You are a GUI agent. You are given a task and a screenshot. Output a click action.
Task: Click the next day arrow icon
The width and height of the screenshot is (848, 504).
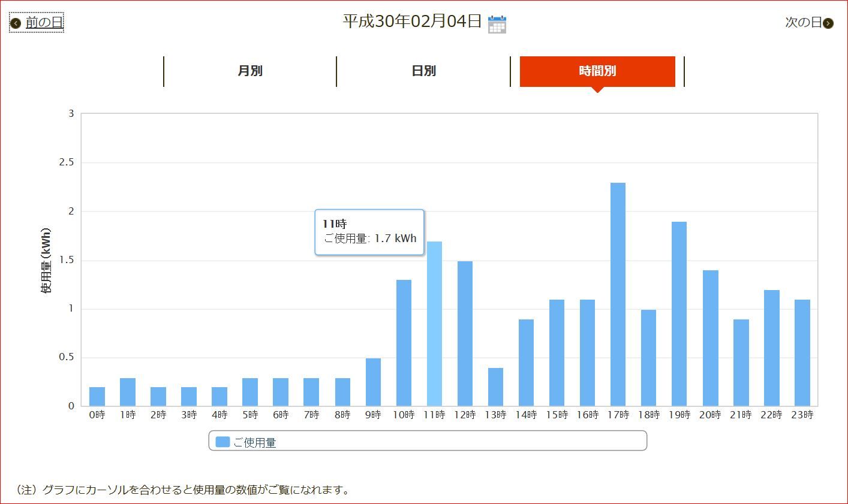pyautogui.click(x=828, y=23)
